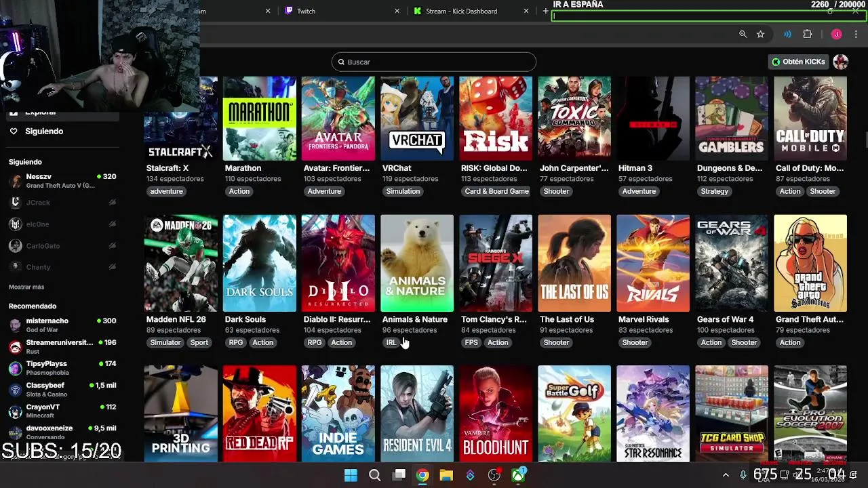Open the Windows Start menu
The width and height of the screenshot is (868, 488).
pos(351,475)
